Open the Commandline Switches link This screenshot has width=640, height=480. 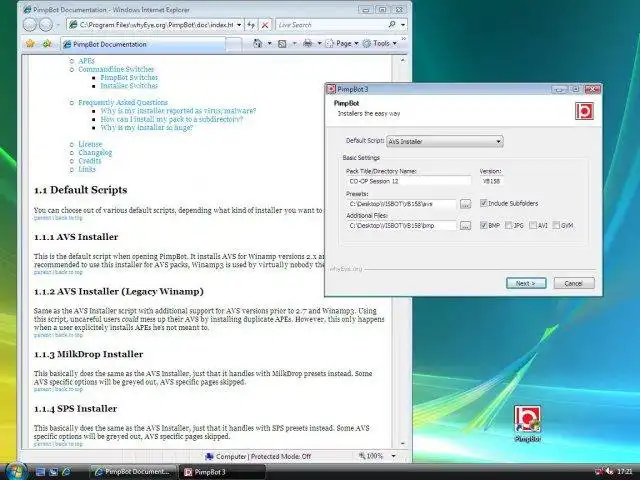(x=116, y=69)
